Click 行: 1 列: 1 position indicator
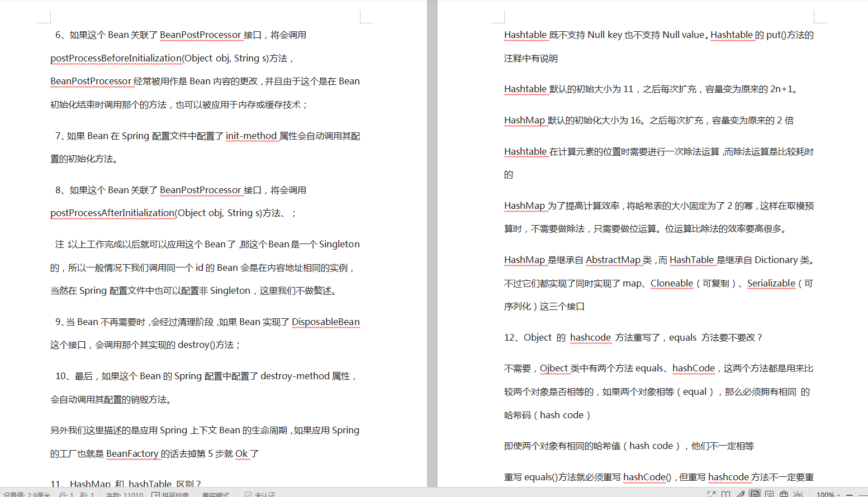Viewport: 868px width, 497px height. [77, 495]
